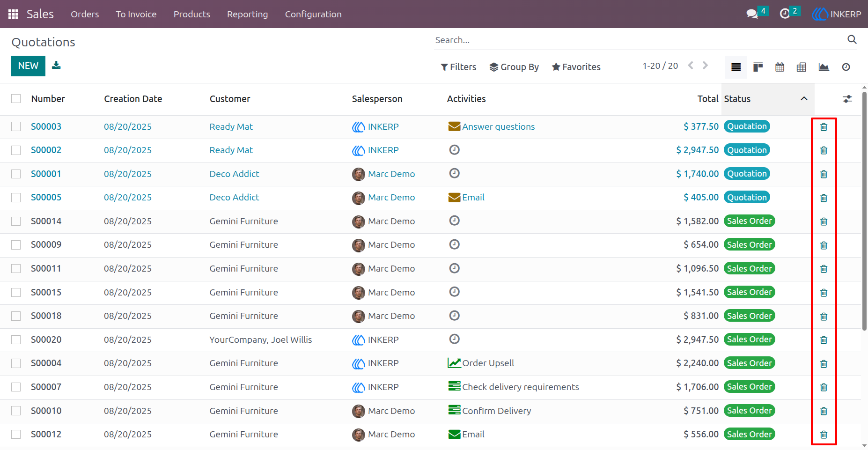Switch to calendar view icon
The height and width of the screenshot is (450, 868).
pos(780,67)
